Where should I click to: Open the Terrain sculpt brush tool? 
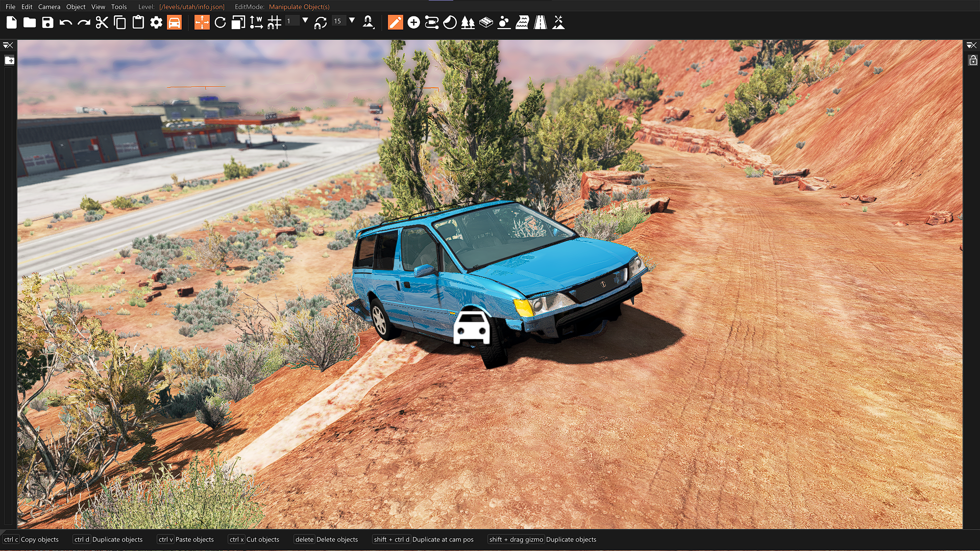pyautogui.click(x=504, y=22)
